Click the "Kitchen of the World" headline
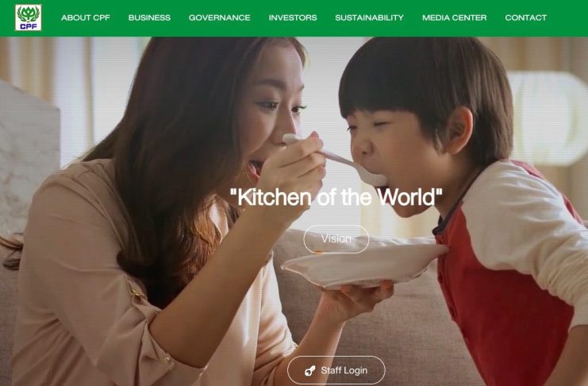This screenshot has height=386, width=588. coord(336,197)
